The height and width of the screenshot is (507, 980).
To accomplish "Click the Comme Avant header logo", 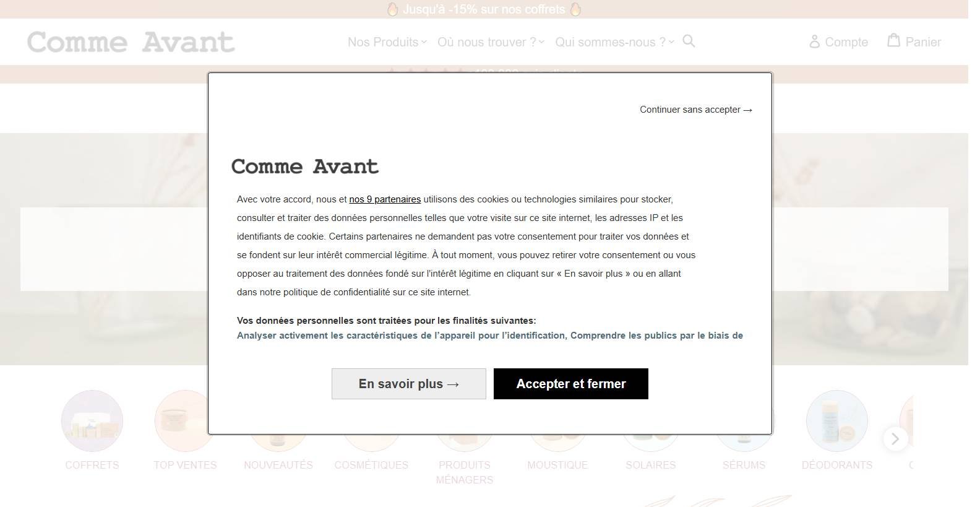I will (131, 42).
